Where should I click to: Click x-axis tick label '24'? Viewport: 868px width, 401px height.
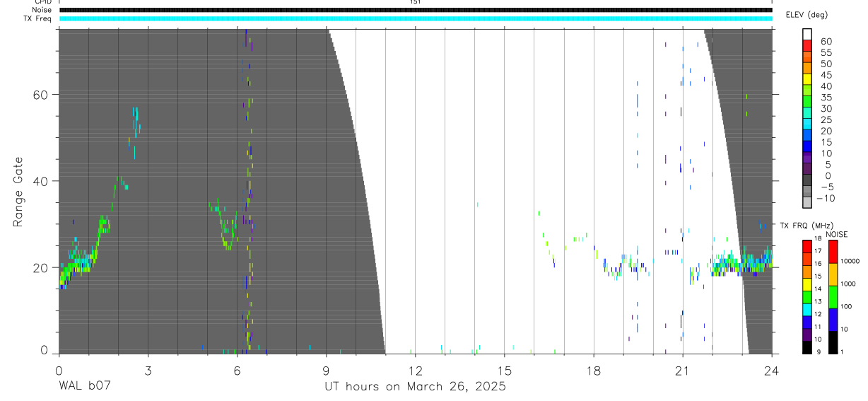coord(772,370)
